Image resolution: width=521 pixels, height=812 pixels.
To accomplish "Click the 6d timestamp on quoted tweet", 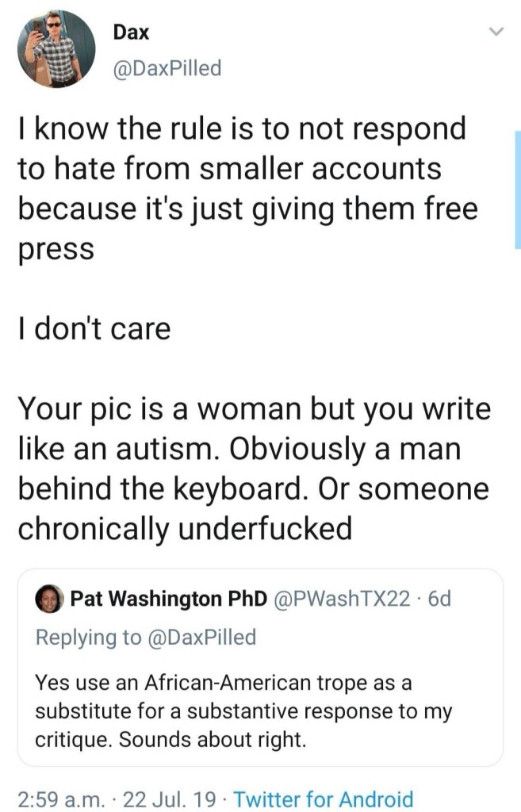I will click(x=438, y=598).
